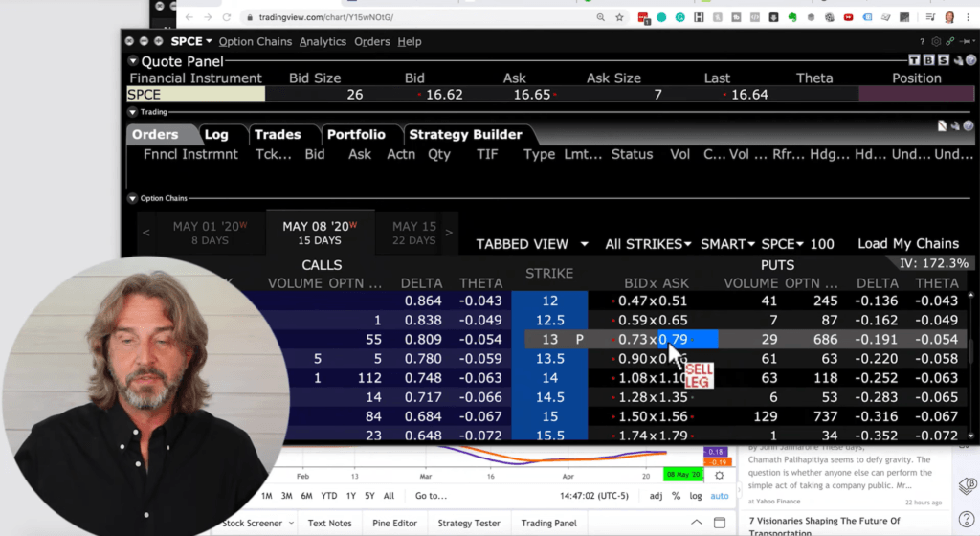
Task: Open the Pine Editor tab
Action: click(x=394, y=523)
